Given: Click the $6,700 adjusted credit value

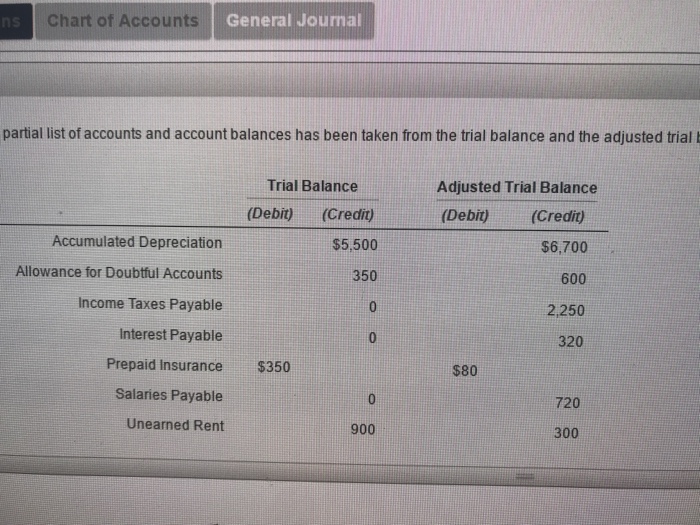Looking at the screenshot, I should pyautogui.click(x=564, y=247).
